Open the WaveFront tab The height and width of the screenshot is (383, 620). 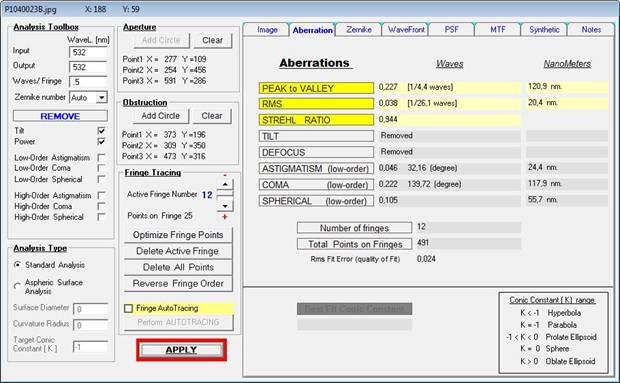tap(406, 30)
